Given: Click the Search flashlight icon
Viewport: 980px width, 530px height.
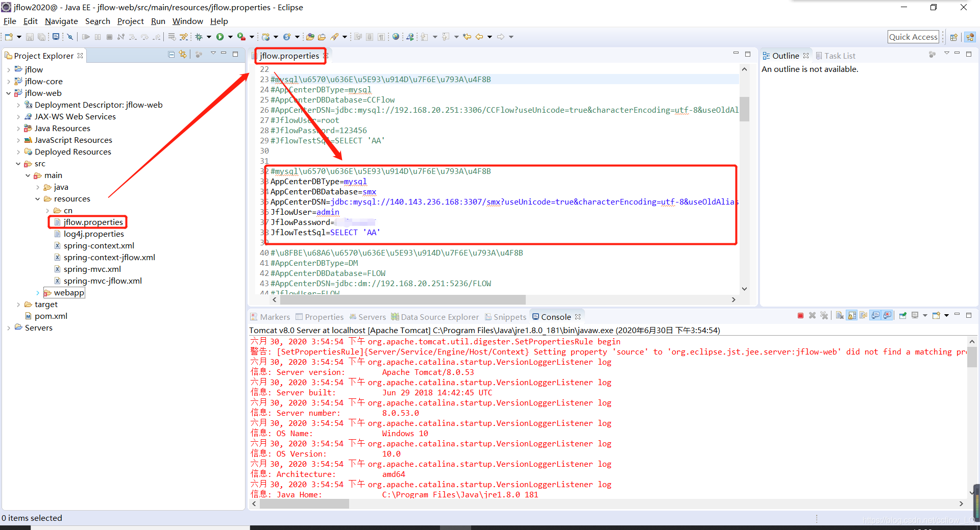Looking at the screenshot, I should coord(334,37).
